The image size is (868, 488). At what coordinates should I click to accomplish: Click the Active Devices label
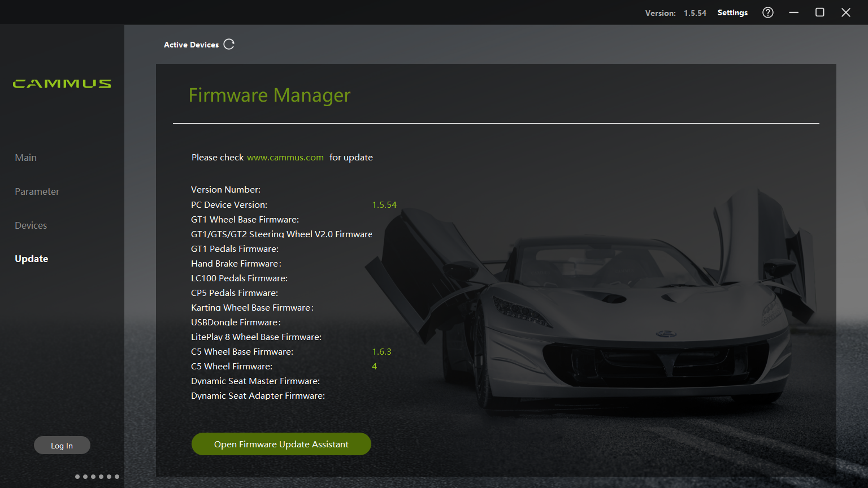pyautogui.click(x=191, y=45)
